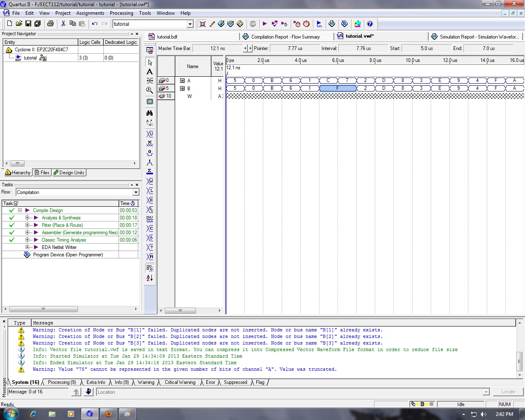Click the Locate button near the bottom
This screenshot has width=525, height=420.
508,391
